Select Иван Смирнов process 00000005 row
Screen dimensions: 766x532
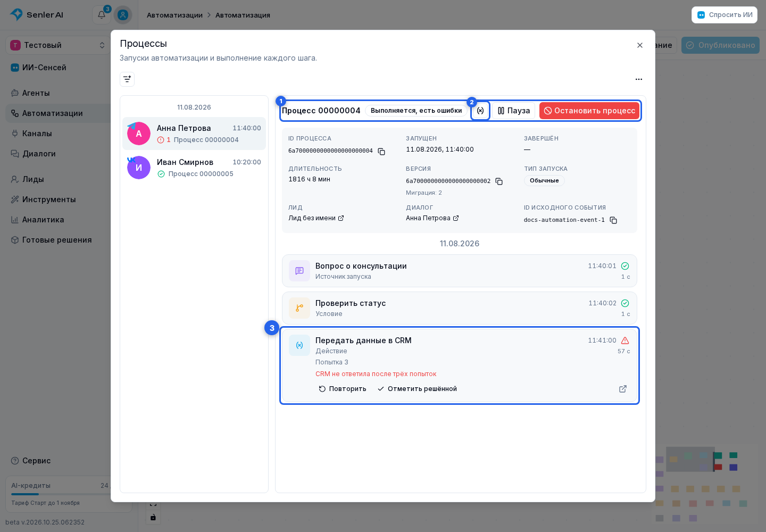[x=194, y=168]
